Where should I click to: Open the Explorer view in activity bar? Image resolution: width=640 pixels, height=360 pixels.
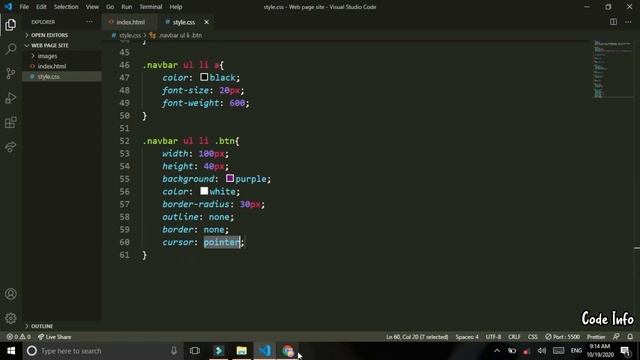(11, 25)
